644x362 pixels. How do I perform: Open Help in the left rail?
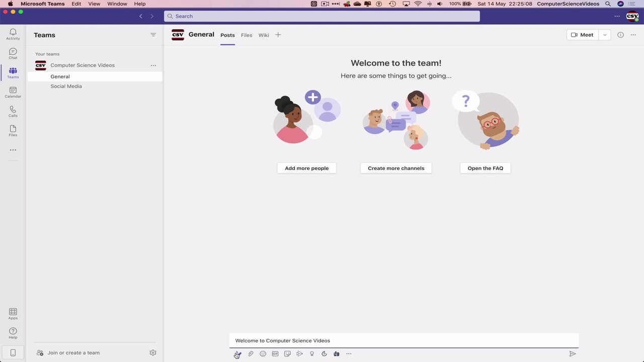click(x=13, y=333)
